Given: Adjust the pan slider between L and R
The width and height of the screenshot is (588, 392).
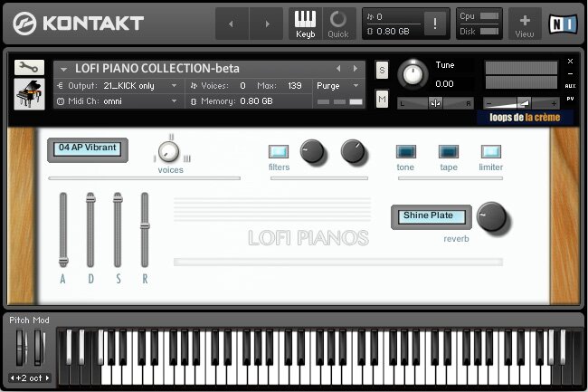Looking at the screenshot, I should (x=435, y=103).
